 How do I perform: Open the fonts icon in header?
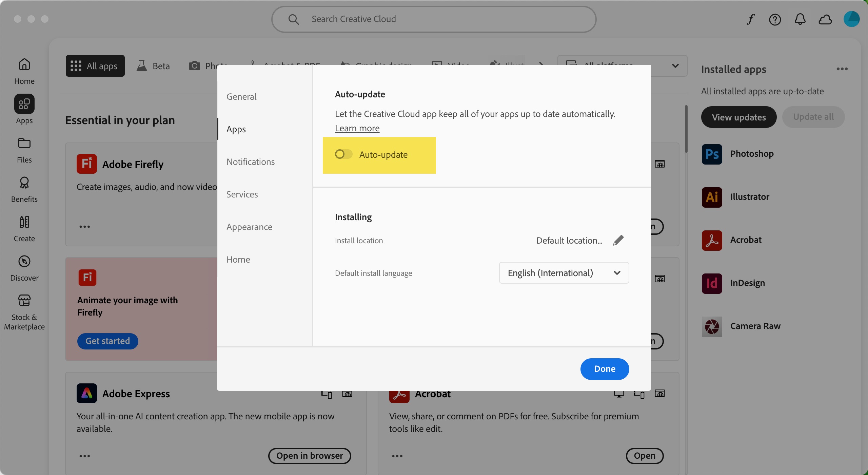[x=750, y=19]
